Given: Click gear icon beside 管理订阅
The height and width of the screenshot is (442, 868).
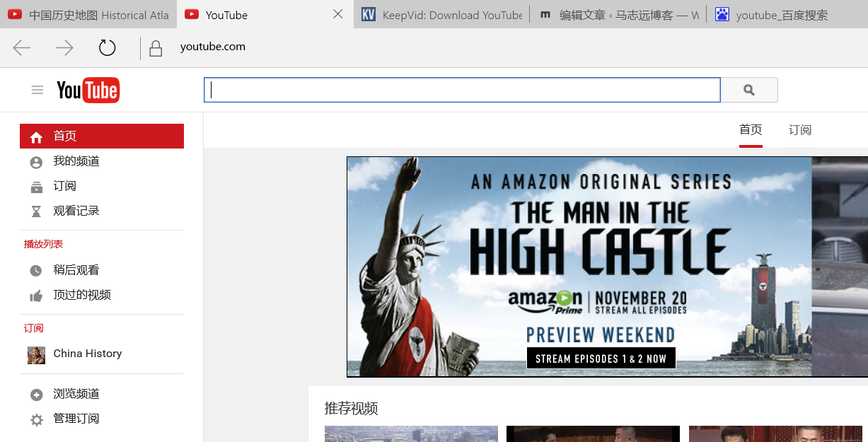Looking at the screenshot, I should click(x=36, y=420).
